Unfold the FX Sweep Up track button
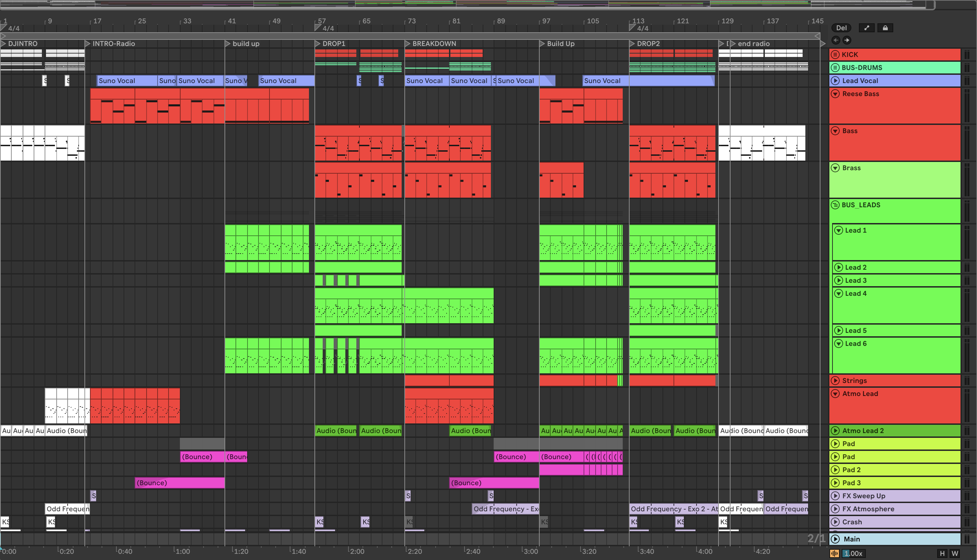Screen dimensions: 977x560 835,496
